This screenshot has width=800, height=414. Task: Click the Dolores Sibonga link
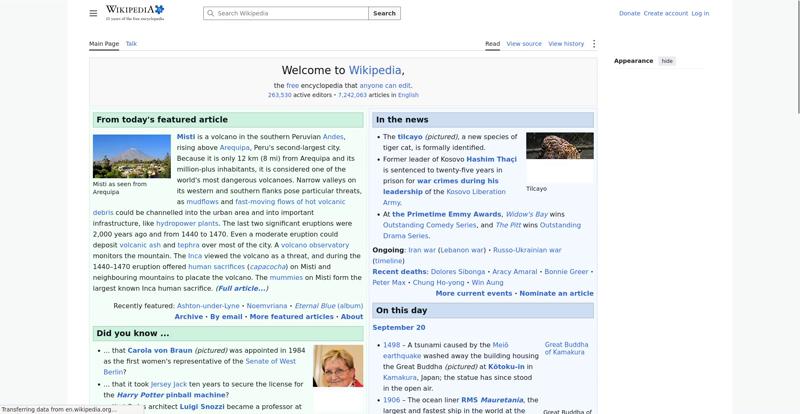(x=458, y=272)
